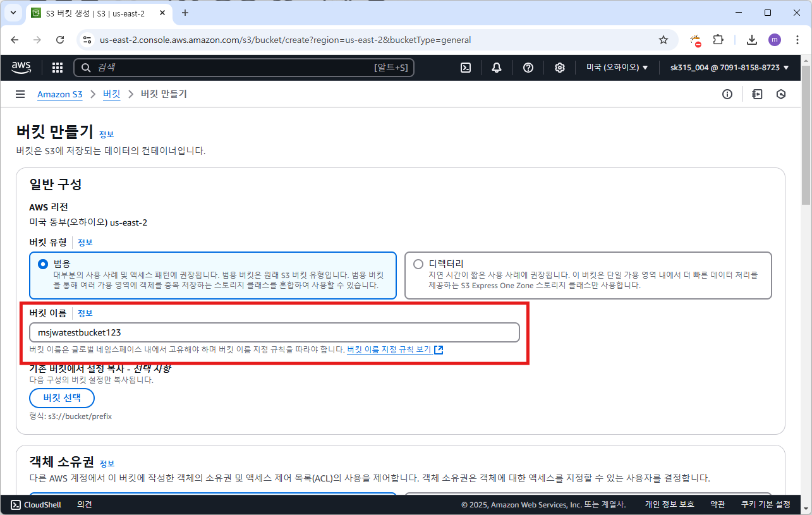Open the Chrome three-dot menu
812x515 pixels.
pyautogui.click(x=797, y=40)
